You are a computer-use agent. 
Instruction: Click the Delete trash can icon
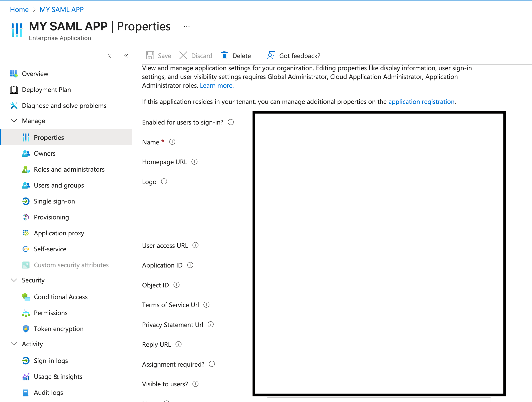[224, 56]
